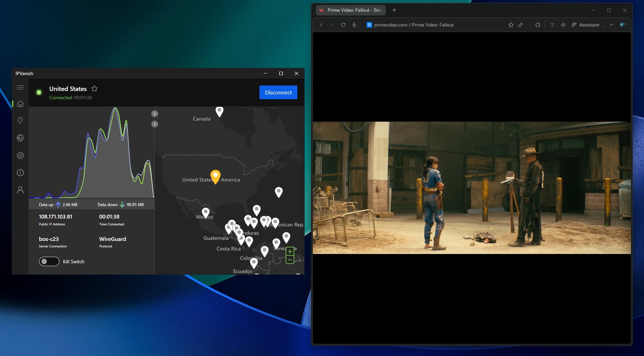
Task: Select the Colombia map pin
Action: (x=265, y=251)
